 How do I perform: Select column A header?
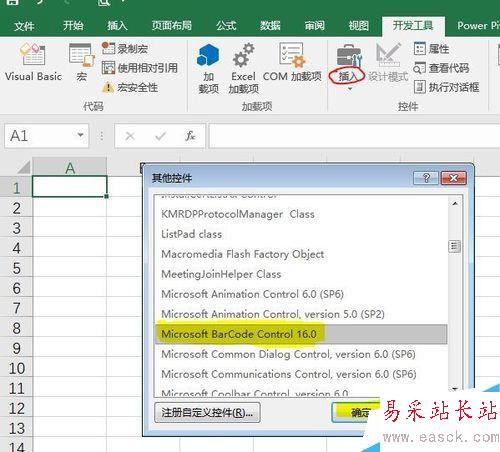click(x=70, y=167)
